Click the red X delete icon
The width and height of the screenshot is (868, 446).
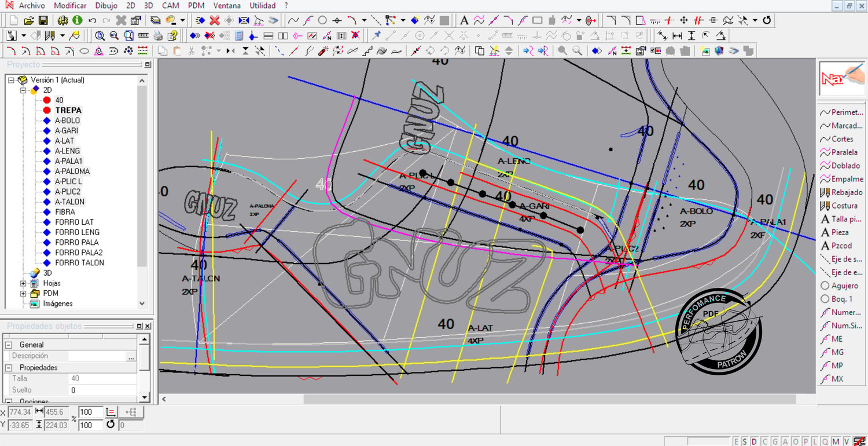tap(215, 20)
